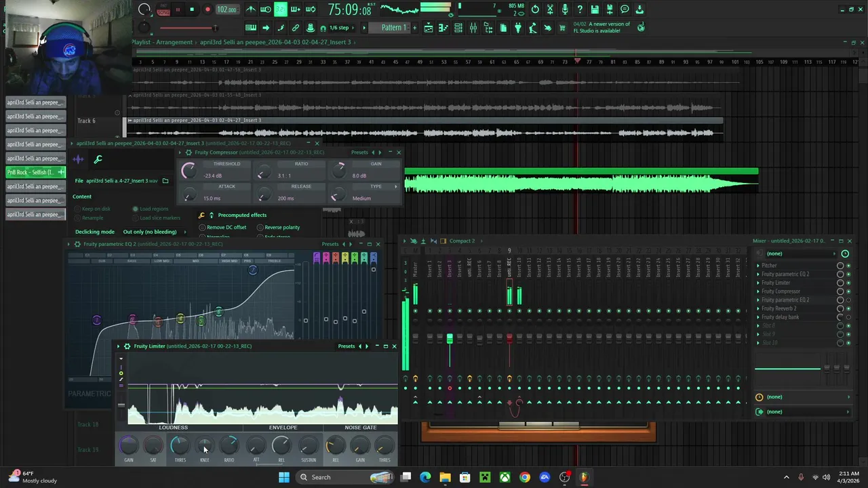Screen dimensions: 868x488
Task: Click the download update icon
Action: tap(639, 9)
